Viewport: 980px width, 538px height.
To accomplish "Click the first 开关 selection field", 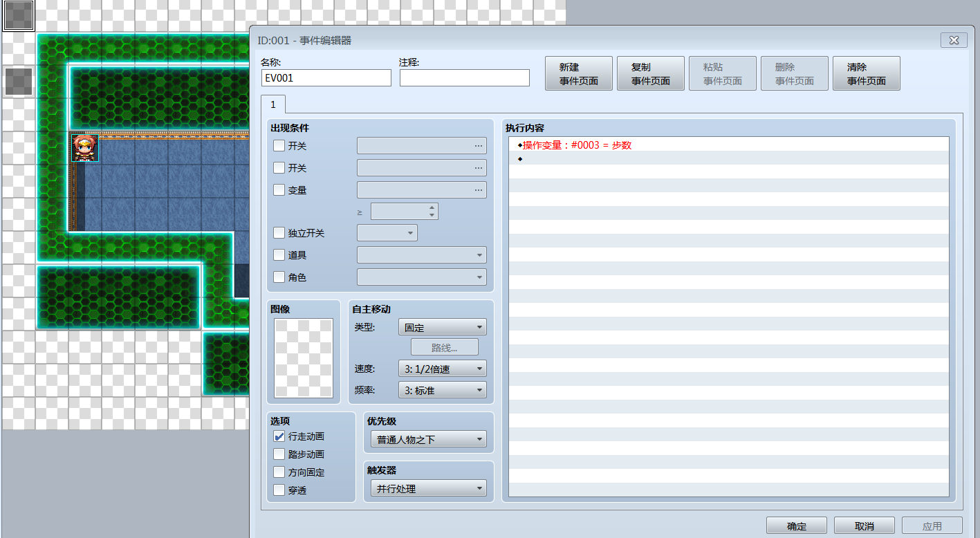I will pyautogui.click(x=422, y=146).
